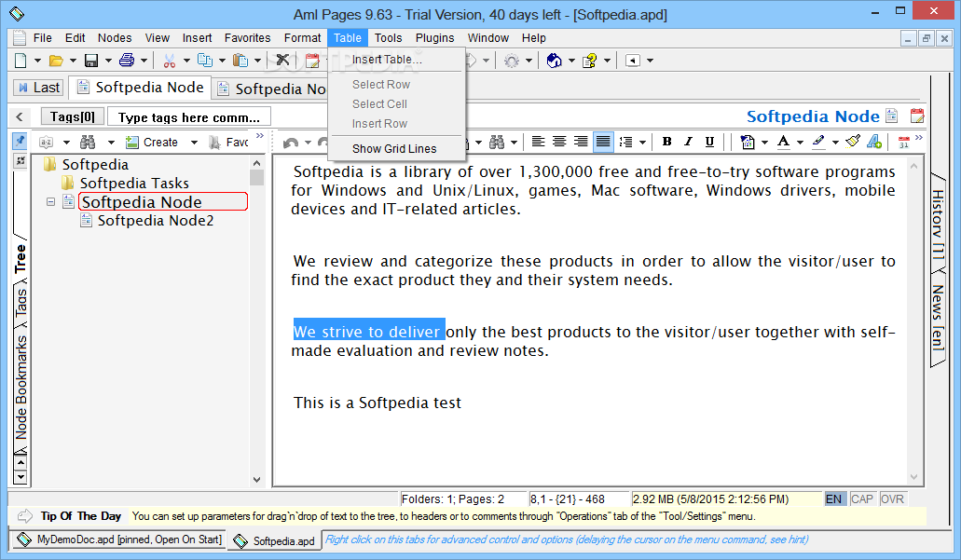Open font color A dropdown arrow
The width and height of the screenshot is (961, 560).
pyautogui.click(x=800, y=143)
